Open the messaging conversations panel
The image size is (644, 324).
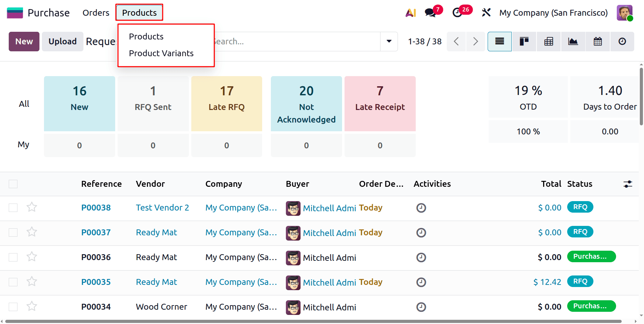coord(430,13)
